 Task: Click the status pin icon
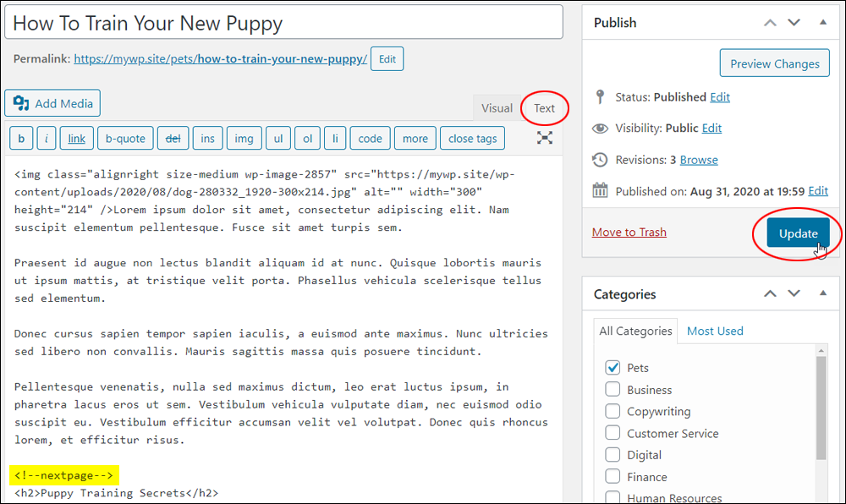tap(600, 97)
